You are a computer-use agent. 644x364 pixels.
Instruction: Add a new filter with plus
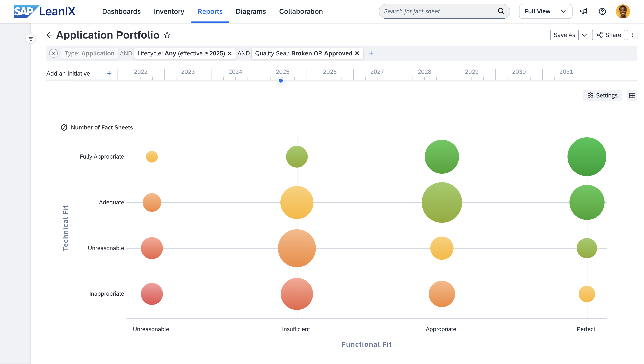[x=371, y=53]
